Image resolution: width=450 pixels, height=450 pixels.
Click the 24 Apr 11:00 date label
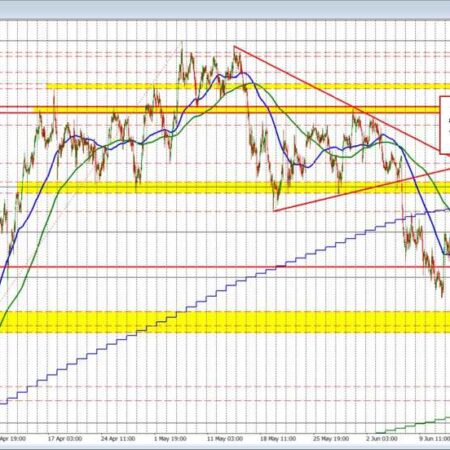tap(118, 439)
